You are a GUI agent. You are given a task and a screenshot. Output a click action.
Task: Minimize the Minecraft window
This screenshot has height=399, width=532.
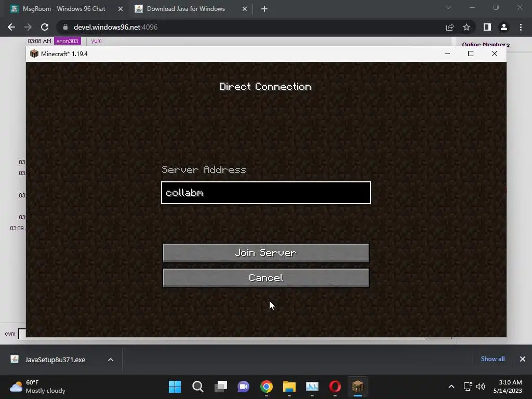point(447,54)
